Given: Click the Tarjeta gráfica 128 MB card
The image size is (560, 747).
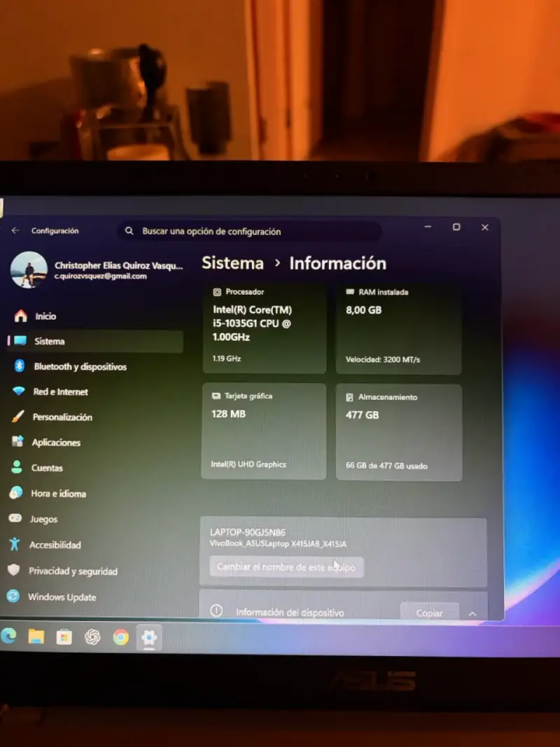Looking at the screenshot, I should (x=264, y=431).
